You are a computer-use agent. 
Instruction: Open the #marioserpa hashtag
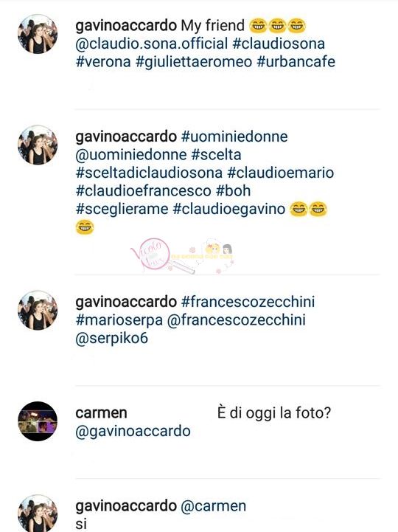click(119, 320)
